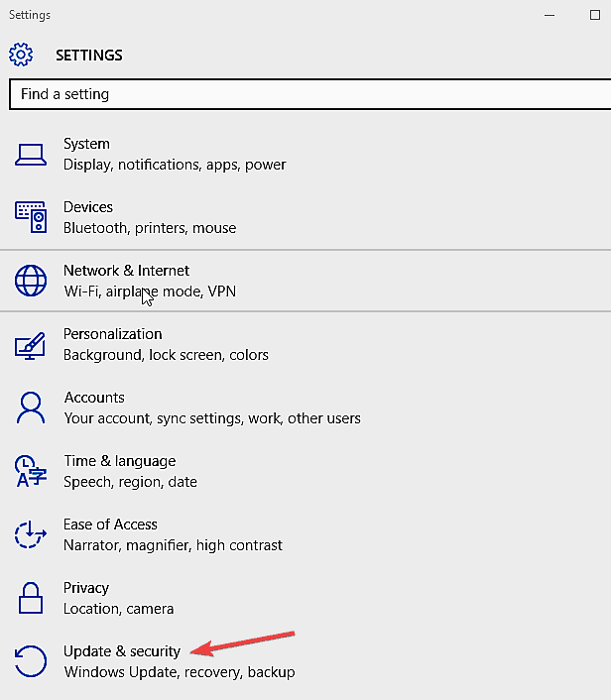611x700 pixels.
Task: Click the Devices keyboard and speaker icon
Action: click(31, 217)
